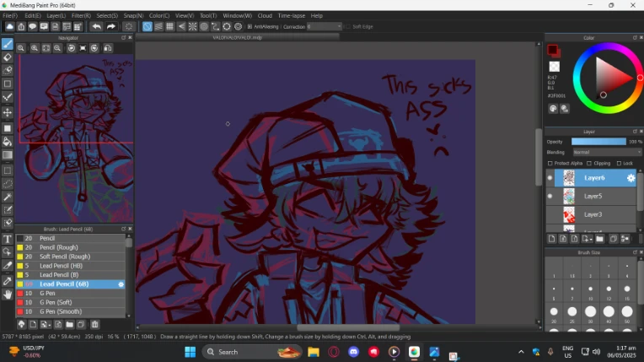Viewport: 644px width, 362px height.
Task: Enable circle snap icon
Action: point(204,27)
